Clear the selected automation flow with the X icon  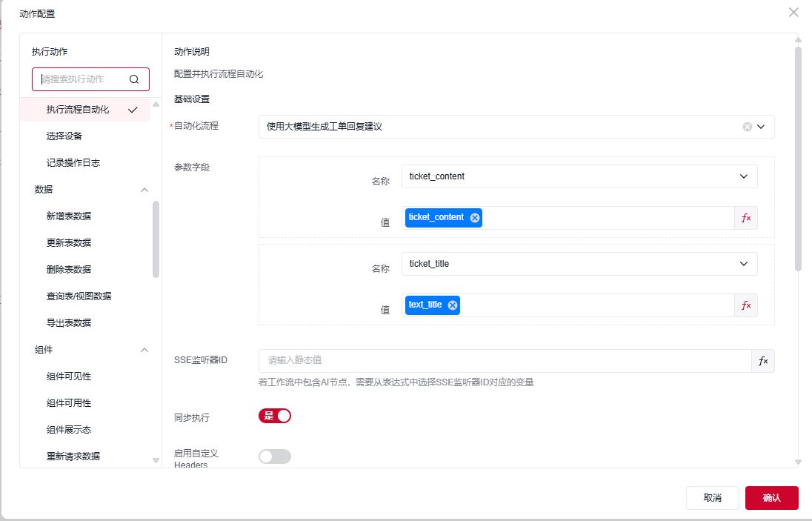tap(747, 127)
